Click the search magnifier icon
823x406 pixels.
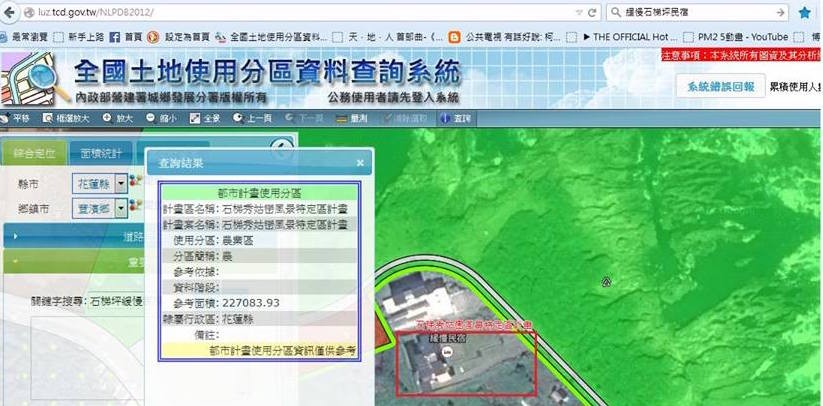point(616,12)
